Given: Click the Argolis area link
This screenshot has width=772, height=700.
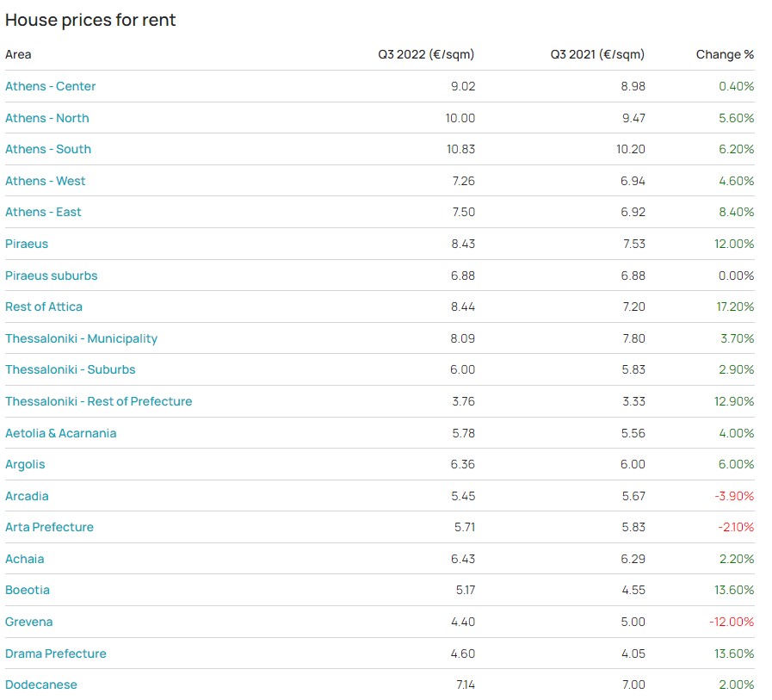Looking at the screenshot, I should [x=25, y=465].
